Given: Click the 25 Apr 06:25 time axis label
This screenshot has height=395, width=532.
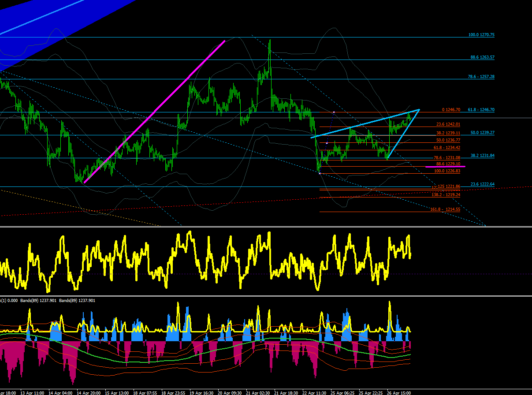Looking at the screenshot, I should coord(343,392).
